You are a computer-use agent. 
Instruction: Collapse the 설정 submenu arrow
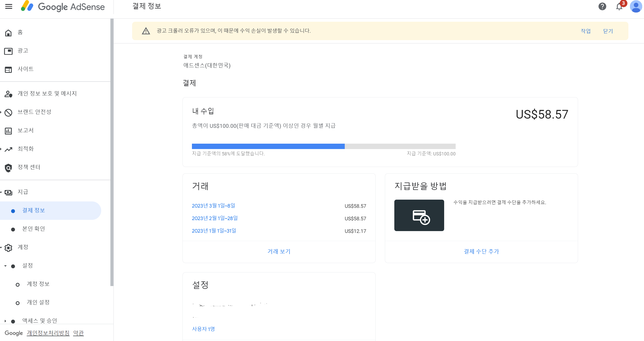(5, 266)
